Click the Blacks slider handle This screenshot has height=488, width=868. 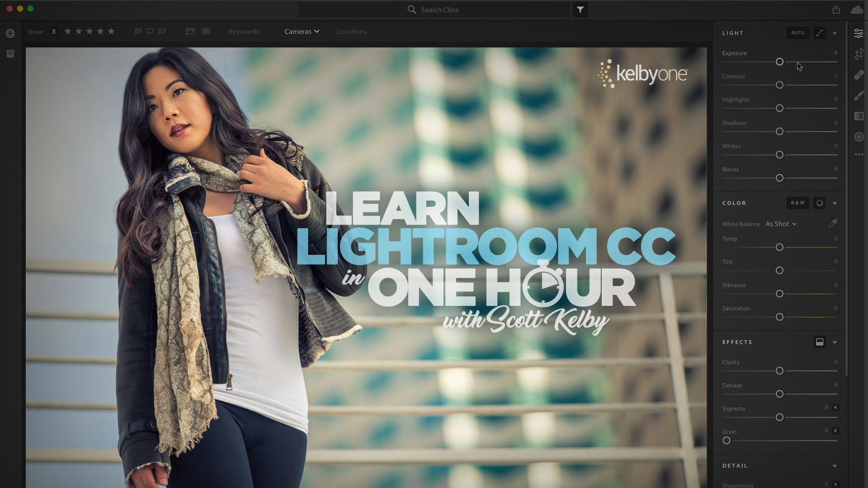click(779, 178)
